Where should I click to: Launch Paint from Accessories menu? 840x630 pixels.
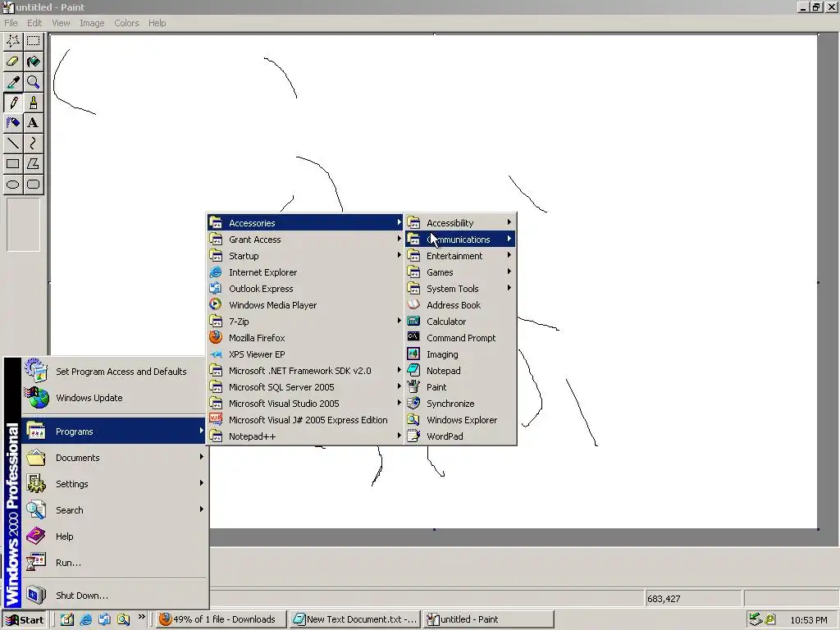pos(460,387)
